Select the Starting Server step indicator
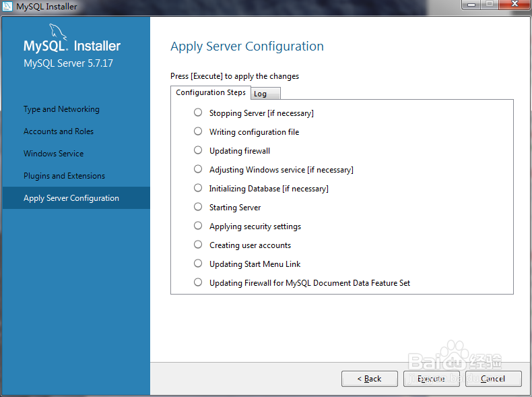This screenshot has width=532, height=397. pyautogui.click(x=198, y=207)
